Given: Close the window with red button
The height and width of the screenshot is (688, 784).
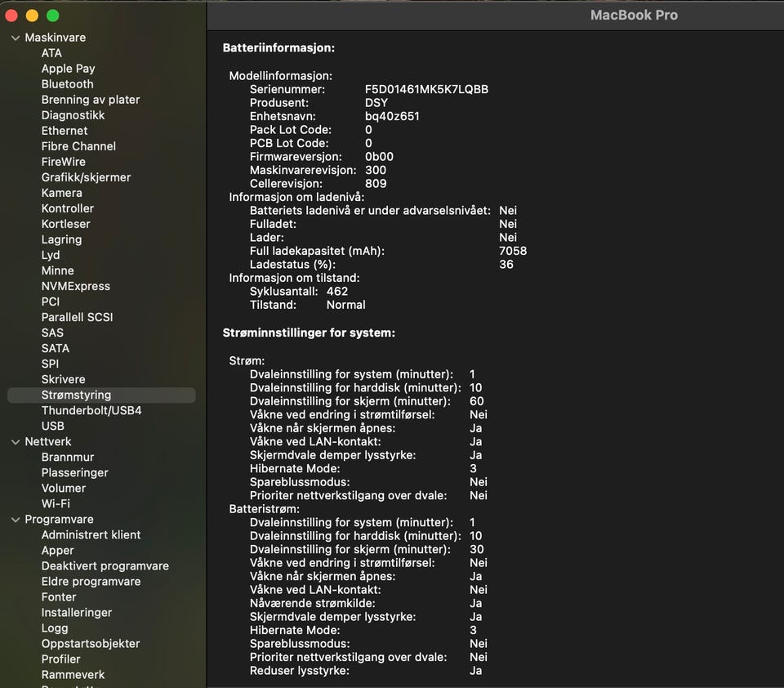Looking at the screenshot, I should tap(11, 16).
